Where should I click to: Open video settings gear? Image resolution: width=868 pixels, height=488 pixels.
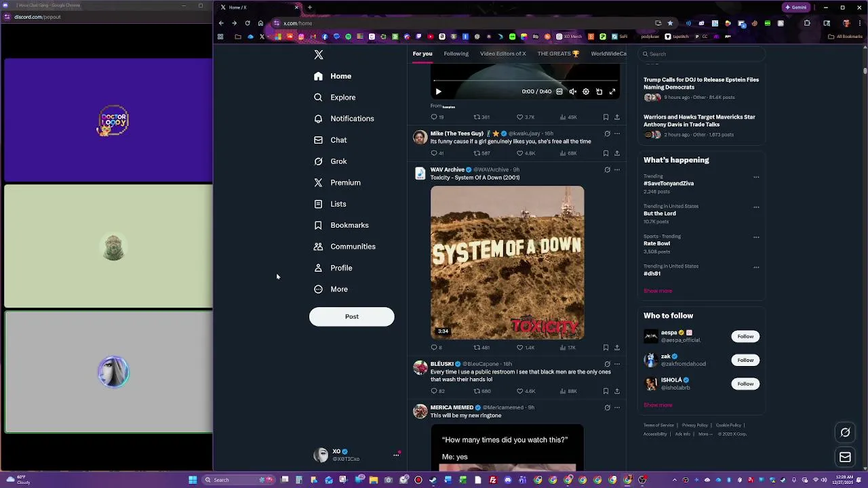pyautogui.click(x=586, y=91)
